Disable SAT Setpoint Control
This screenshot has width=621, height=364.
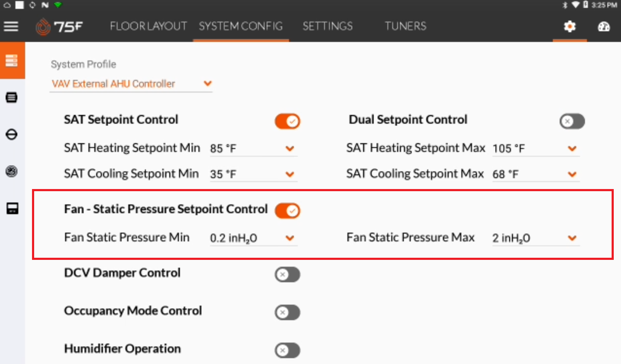[287, 121]
